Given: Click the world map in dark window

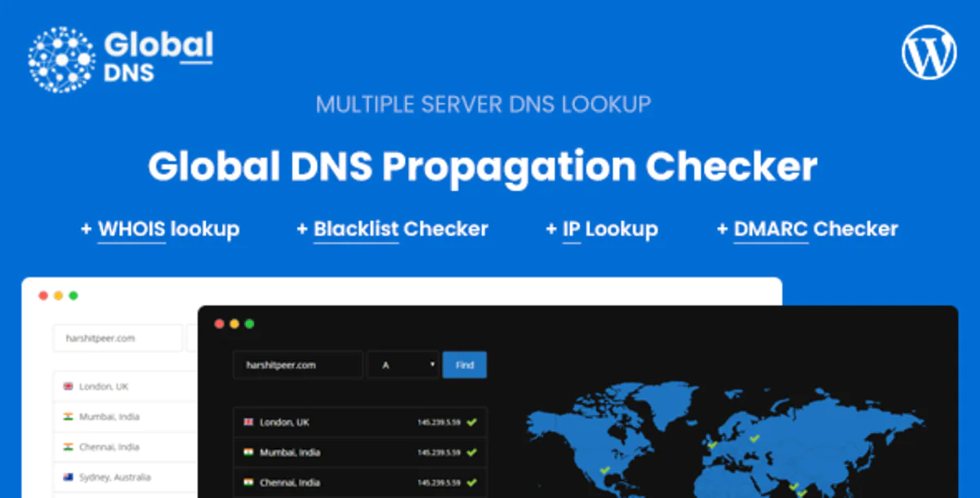Looking at the screenshot, I should click(727, 441).
